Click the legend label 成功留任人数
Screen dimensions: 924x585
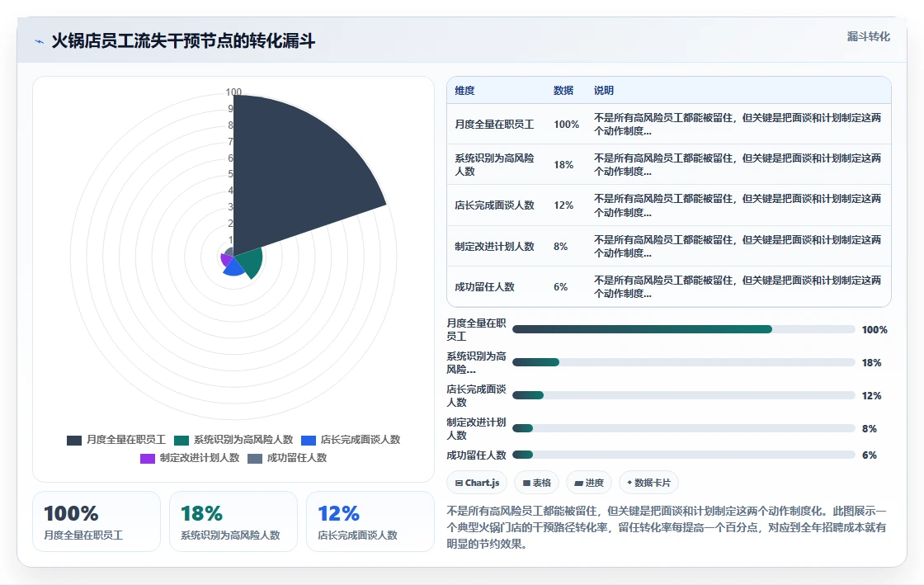pyautogui.click(x=296, y=458)
